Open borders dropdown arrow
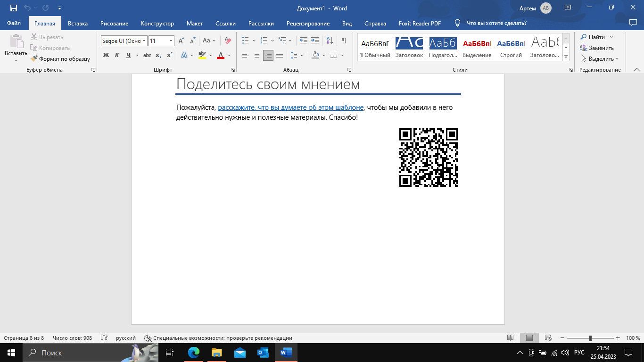This screenshot has height=362, width=644. 342,55
